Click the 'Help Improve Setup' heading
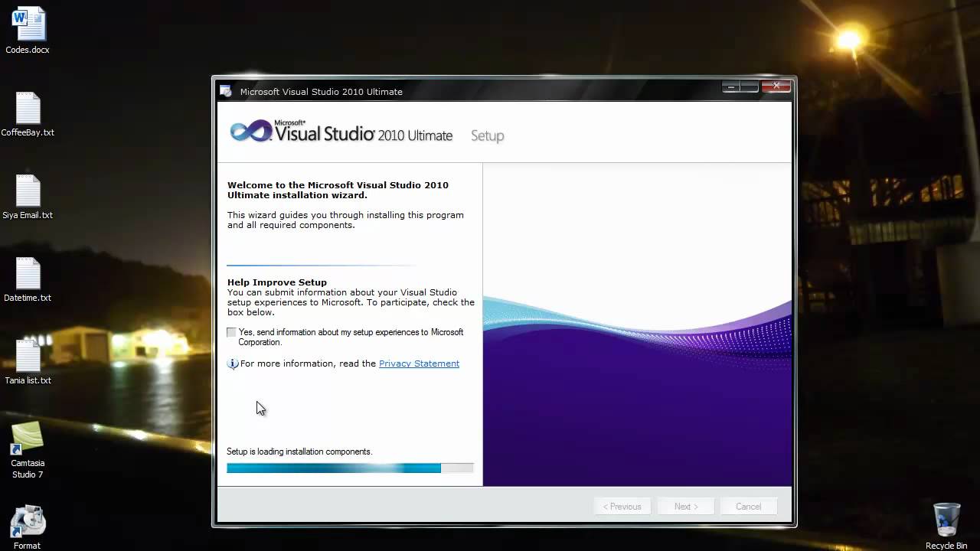The height and width of the screenshot is (551, 980). pyautogui.click(x=277, y=282)
